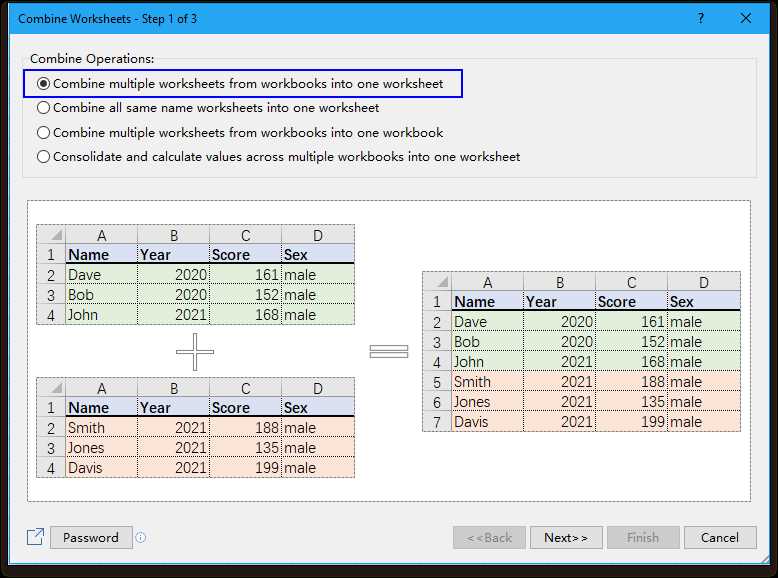Click the 'Davis' cell in result table
Image resolution: width=778 pixels, height=578 pixels.
point(487,422)
